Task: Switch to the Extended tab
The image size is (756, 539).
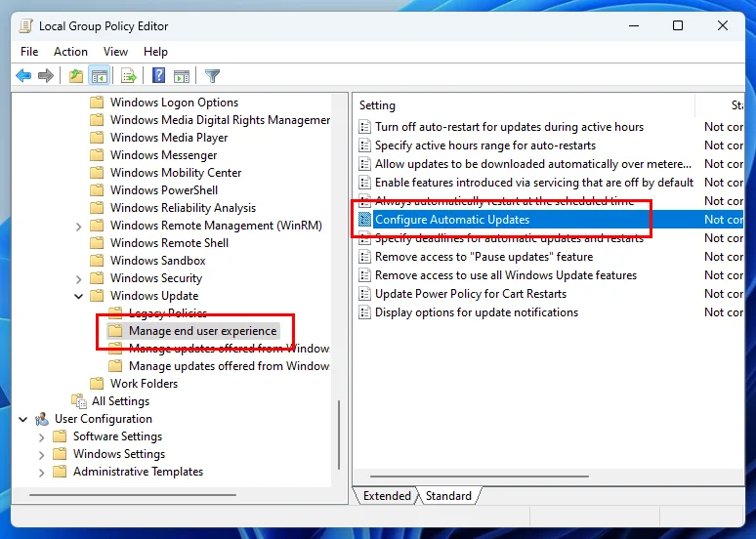Action: [x=387, y=496]
